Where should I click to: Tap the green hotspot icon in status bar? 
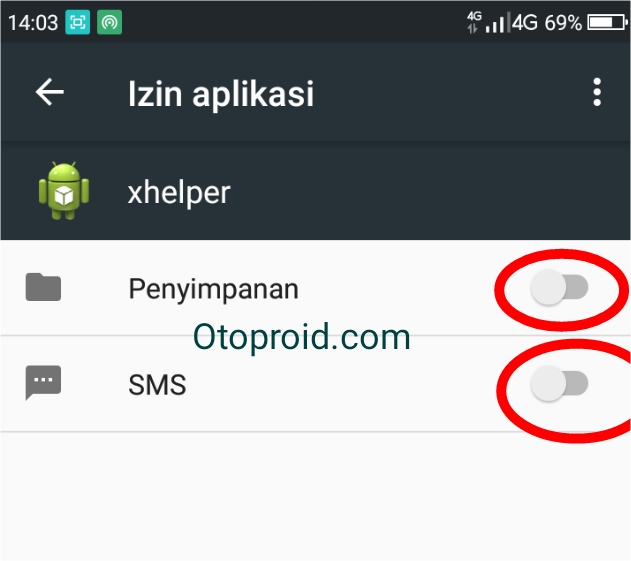click(109, 23)
